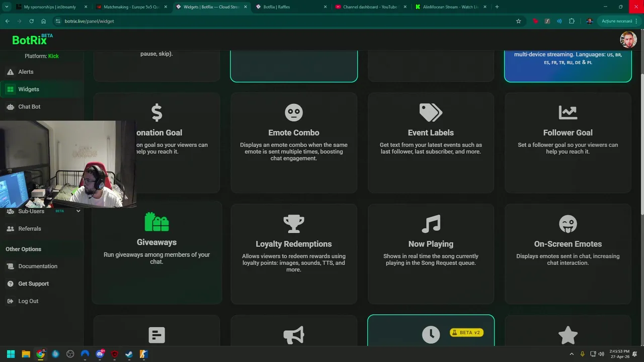The width and height of the screenshot is (644, 362).
Task: Open a new browser tab
Action: click(x=497, y=7)
